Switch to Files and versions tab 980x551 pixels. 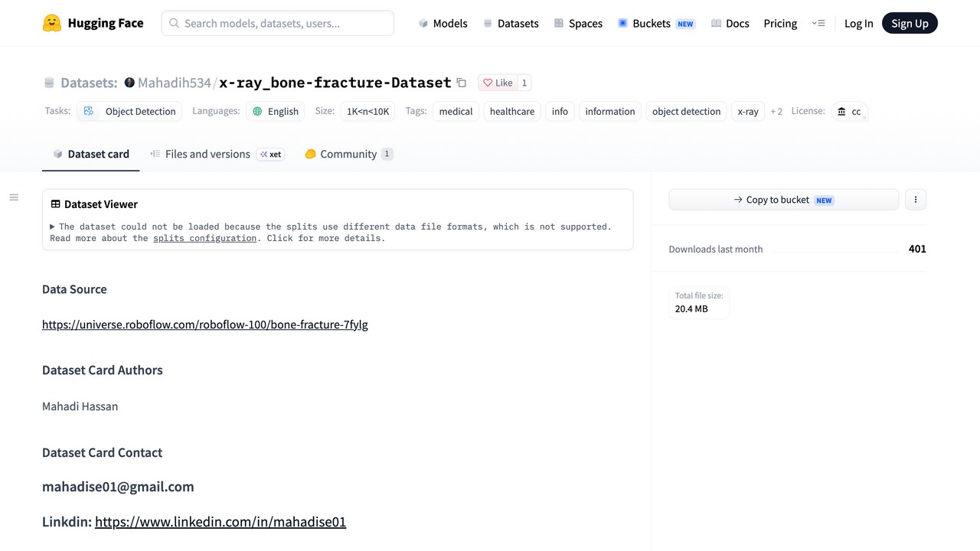217,154
